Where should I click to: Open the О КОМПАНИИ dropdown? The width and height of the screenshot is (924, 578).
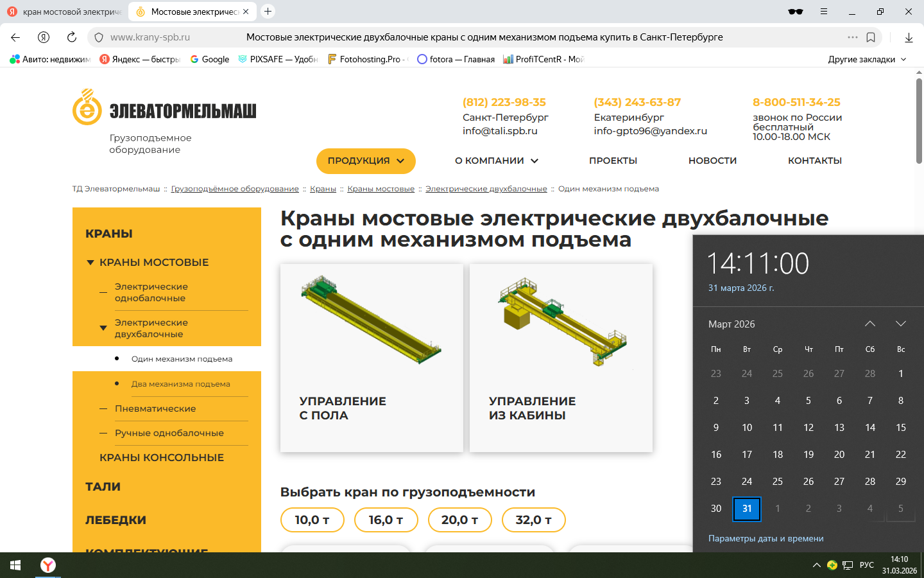[497, 161]
